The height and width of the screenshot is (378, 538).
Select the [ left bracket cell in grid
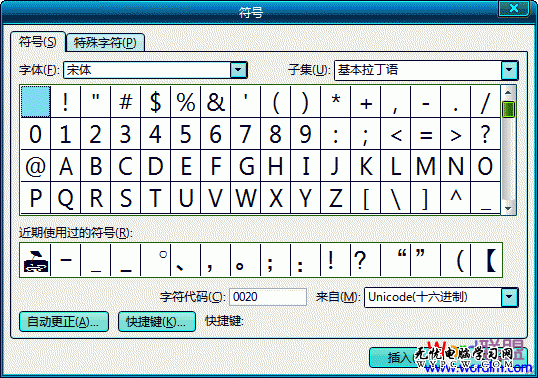pos(365,198)
